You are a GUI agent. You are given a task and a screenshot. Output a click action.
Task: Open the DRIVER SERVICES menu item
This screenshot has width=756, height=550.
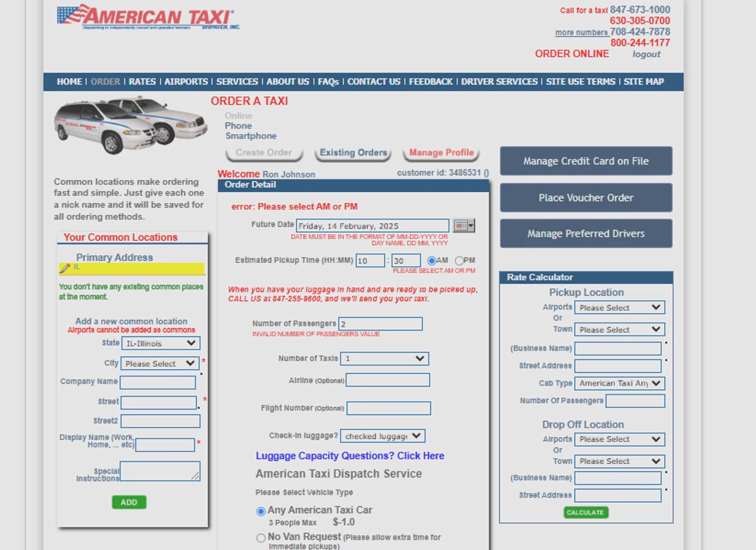[499, 82]
